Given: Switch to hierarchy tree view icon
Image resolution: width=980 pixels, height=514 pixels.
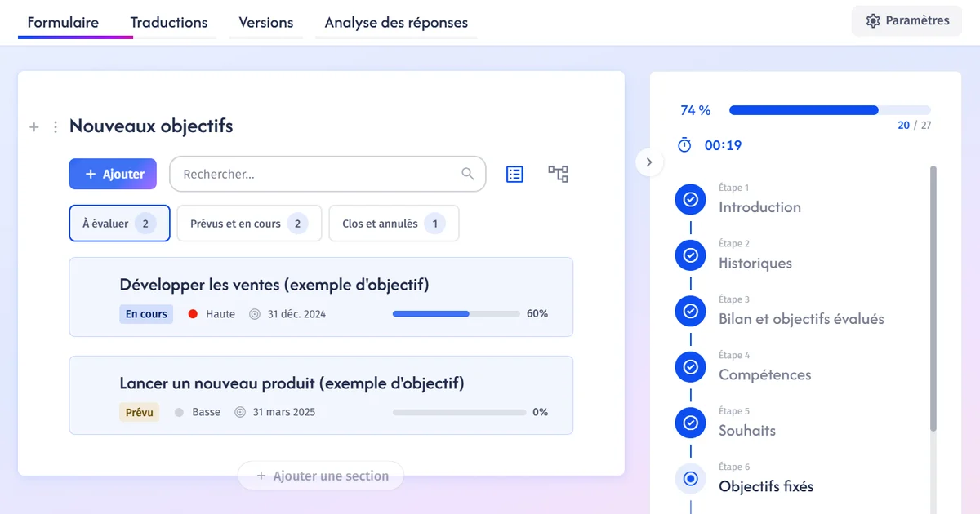Looking at the screenshot, I should click(x=559, y=174).
